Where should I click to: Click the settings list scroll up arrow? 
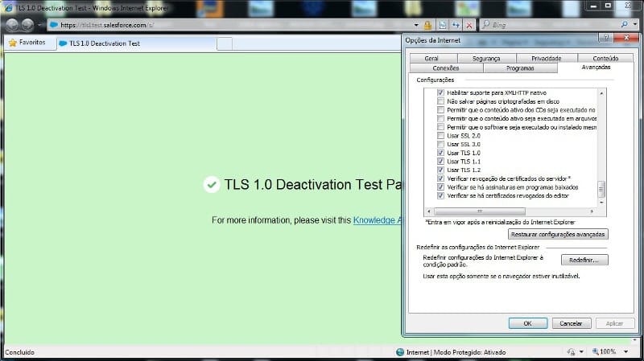601,93
